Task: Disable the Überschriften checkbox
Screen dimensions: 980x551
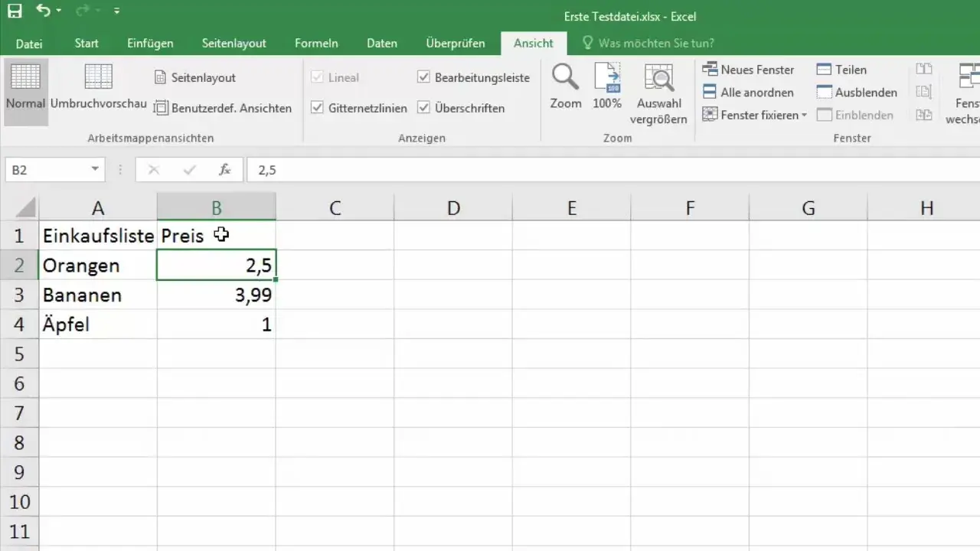Action: point(423,108)
